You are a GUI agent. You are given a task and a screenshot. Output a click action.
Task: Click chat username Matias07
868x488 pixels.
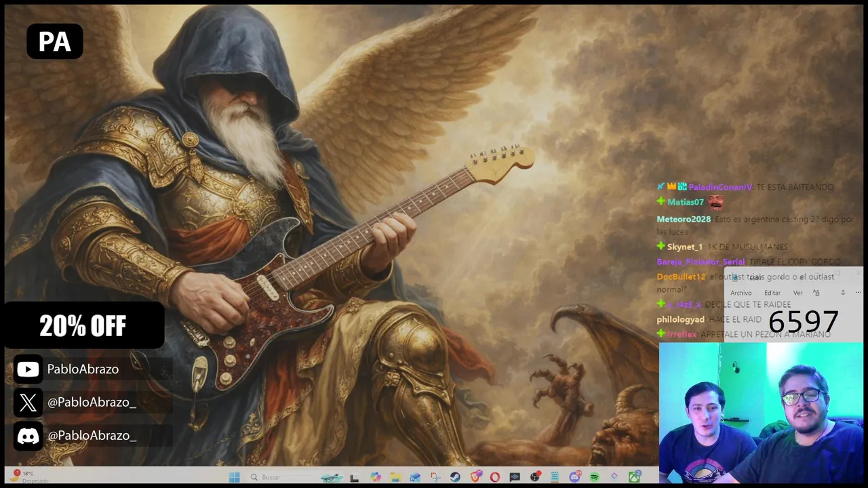point(686,202)
